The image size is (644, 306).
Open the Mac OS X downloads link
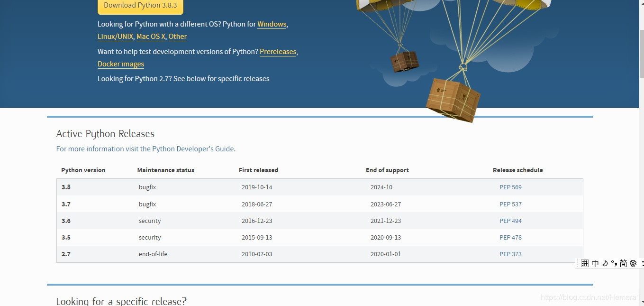151,37
